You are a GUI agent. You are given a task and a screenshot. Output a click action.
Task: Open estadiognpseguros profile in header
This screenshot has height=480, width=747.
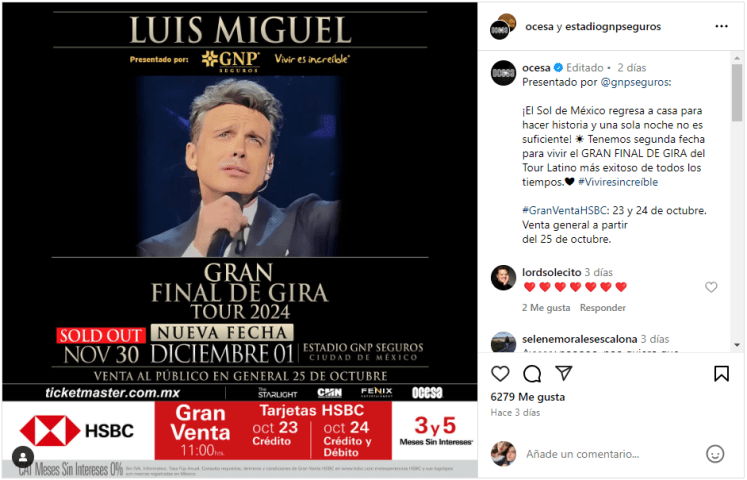tap(613, 27)
